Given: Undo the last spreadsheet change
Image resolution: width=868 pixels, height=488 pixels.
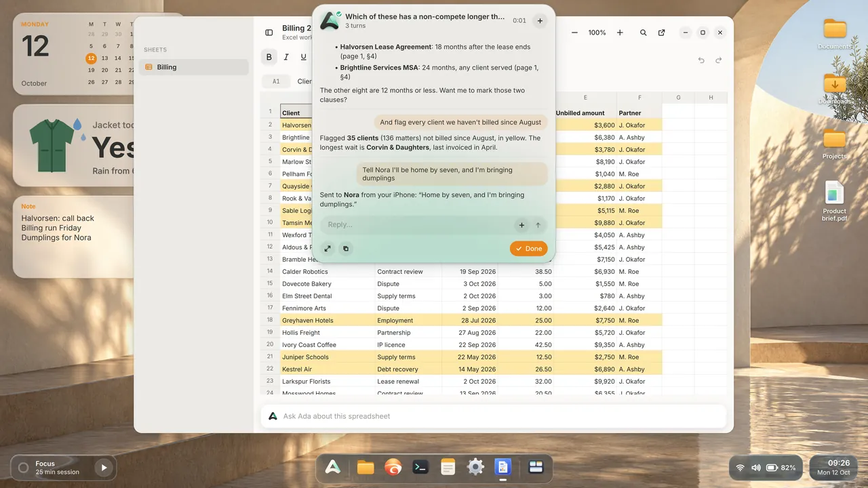Looking at the screenshot, I should (701, 60).
